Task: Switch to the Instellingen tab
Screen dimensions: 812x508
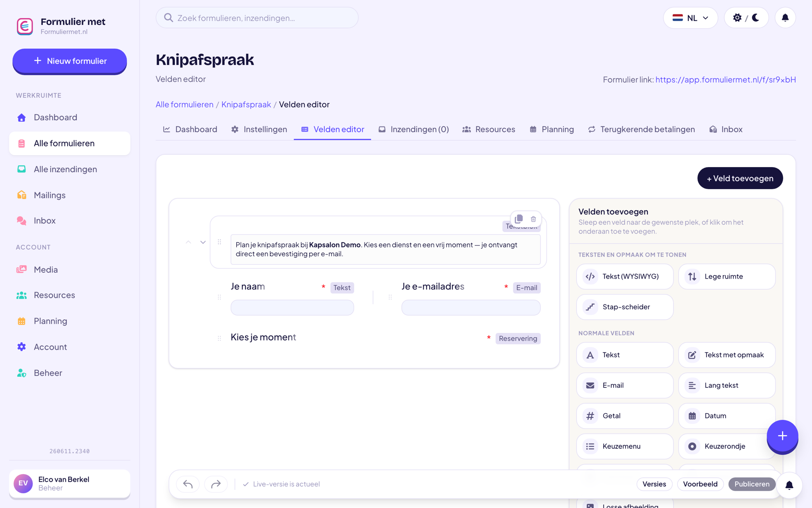Action: click(259, 129)
